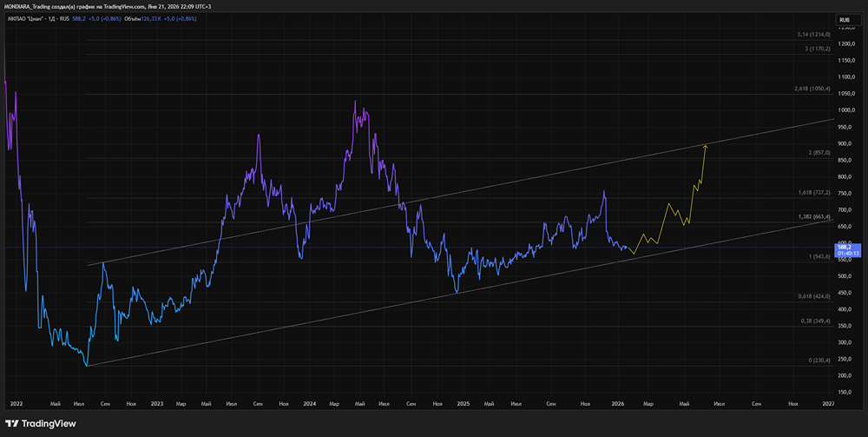Click the yellow projection arrow tip near 900
The width and height of the screenshot is (868, 437).
click(x=705, y=146)
